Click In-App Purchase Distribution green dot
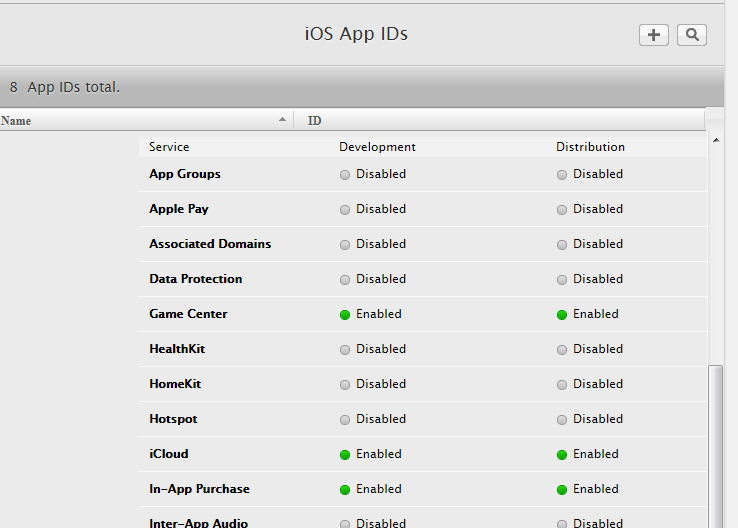 pyautogui.click(x=562, y=490)
